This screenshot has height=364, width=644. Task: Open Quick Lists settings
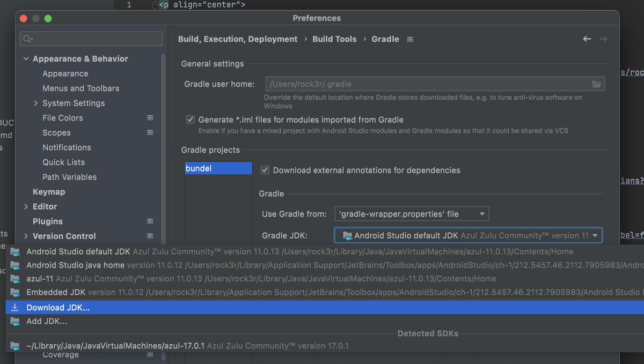pyautogui.click(x=63, y=162)
